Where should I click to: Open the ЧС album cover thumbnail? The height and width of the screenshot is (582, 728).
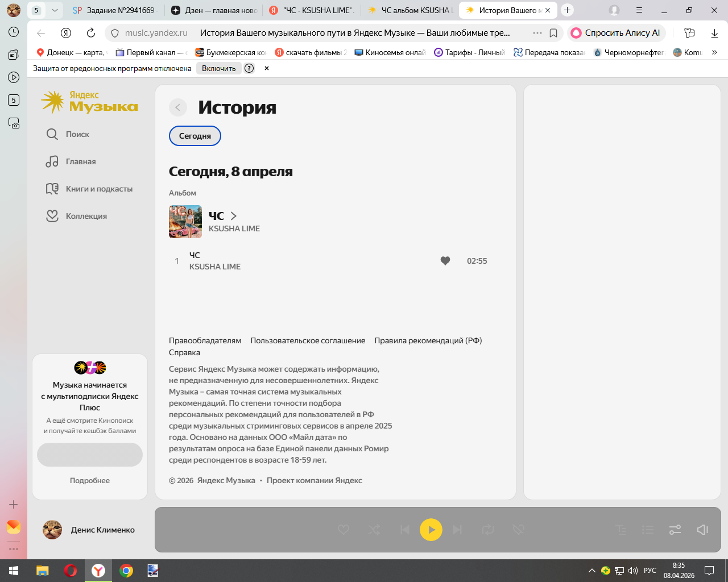[x=185, y=222]
